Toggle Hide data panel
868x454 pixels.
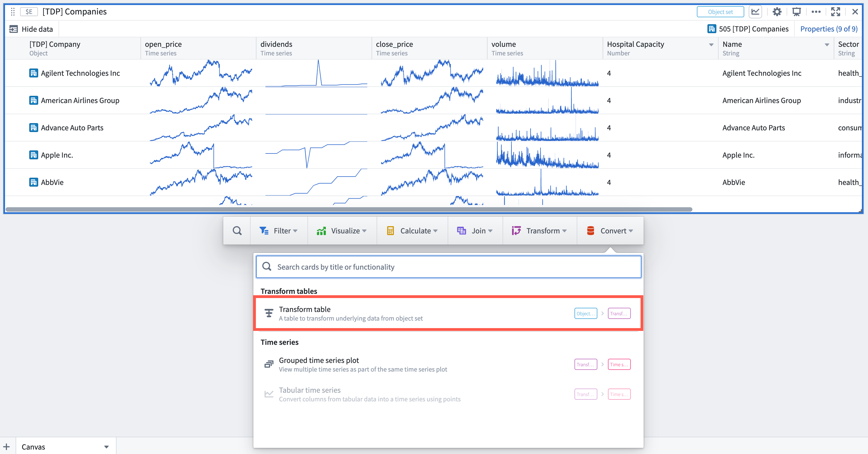(31, 29)
